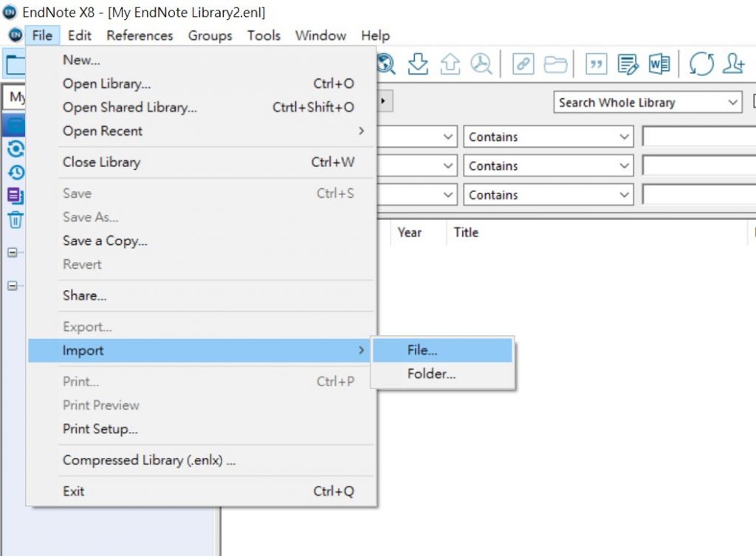The height and width of the screenshot is (556, 756).
Task: Click the Find Full Text icon
Action: [481, 64]
